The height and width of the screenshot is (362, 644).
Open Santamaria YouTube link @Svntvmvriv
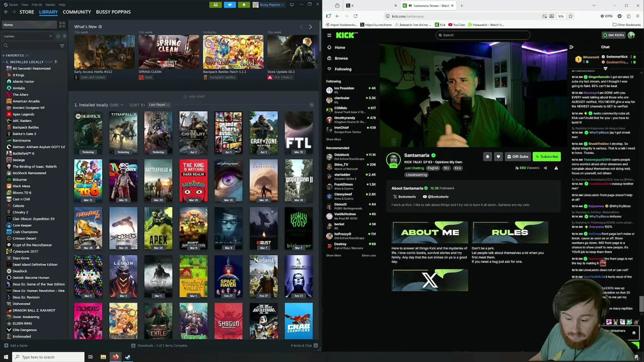click(436, 197)
